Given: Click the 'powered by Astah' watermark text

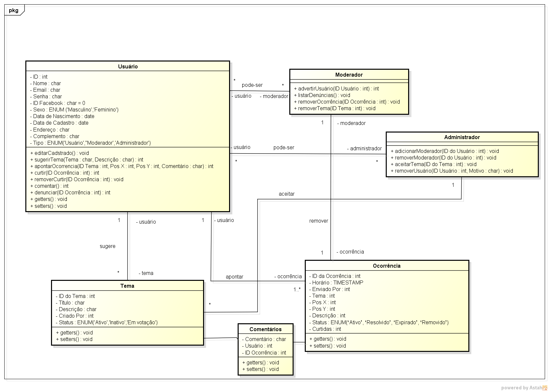Looking at the screenshot, I should click(521, 388).
